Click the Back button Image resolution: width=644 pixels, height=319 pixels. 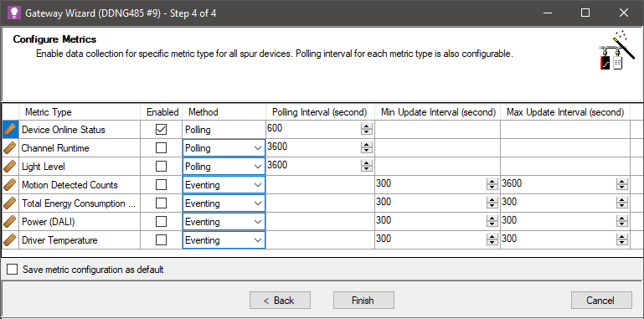point(280,301)
